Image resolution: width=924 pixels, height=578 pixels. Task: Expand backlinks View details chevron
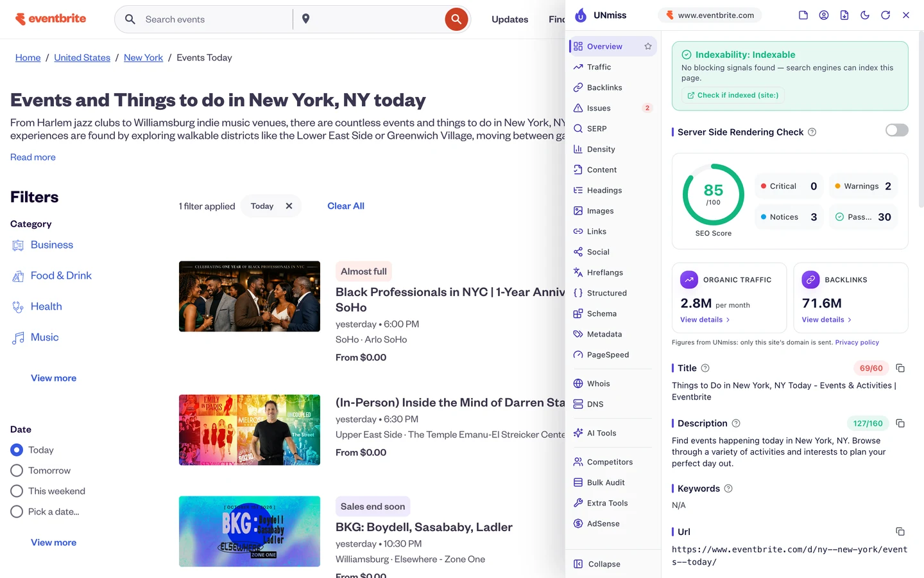click(x=850, y=320)
